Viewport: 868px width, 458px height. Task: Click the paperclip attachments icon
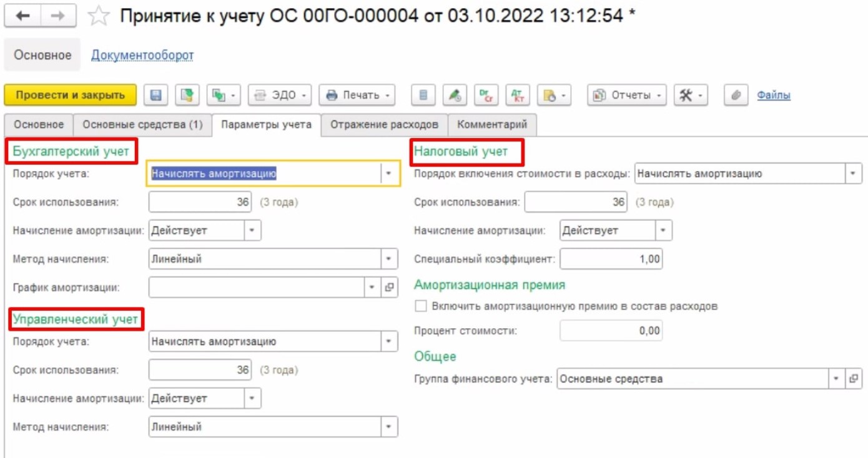[x=736, y=95]
